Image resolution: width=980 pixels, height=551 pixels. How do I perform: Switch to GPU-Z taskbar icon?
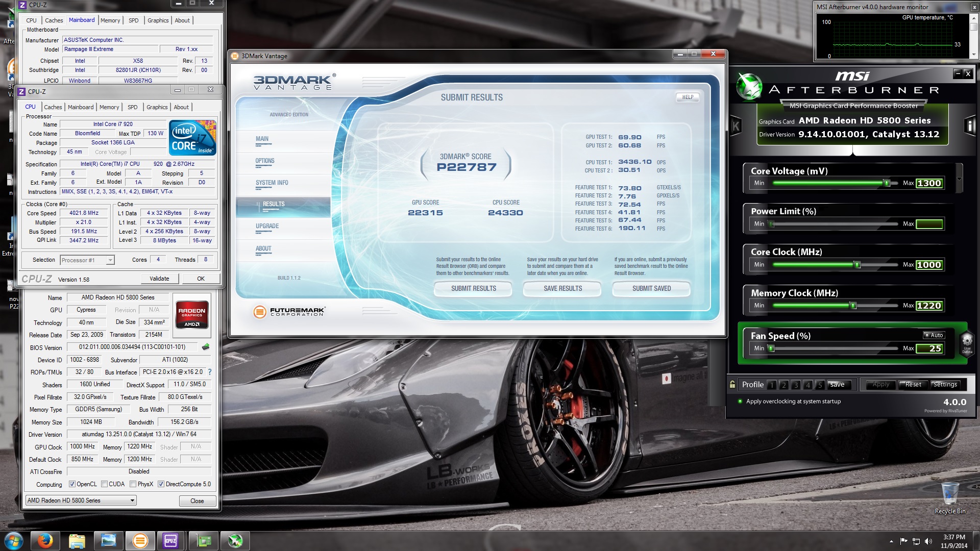(x=203, y=540)
